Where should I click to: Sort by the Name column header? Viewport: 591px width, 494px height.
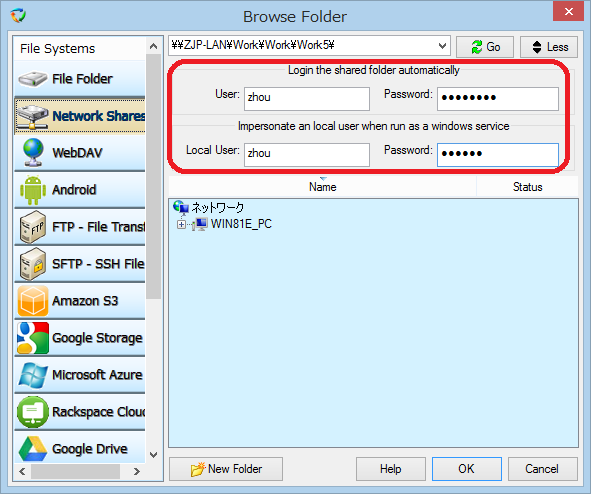pyautogui.click(x=323, y=187)
